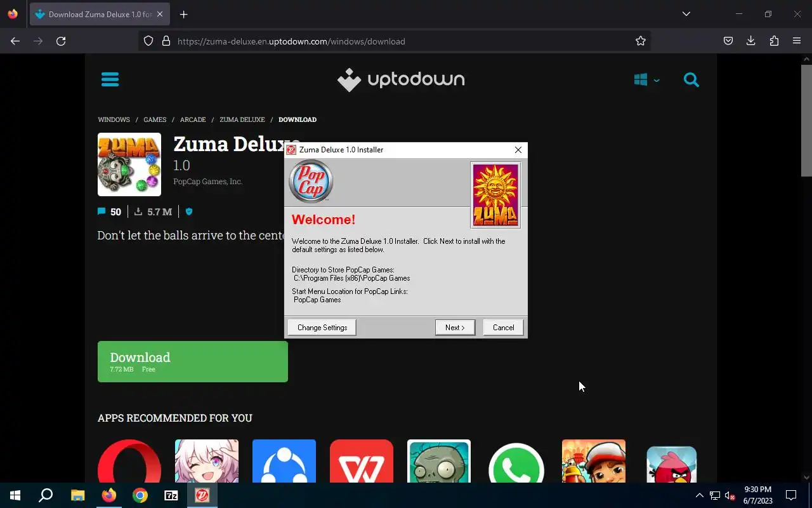Click the Zuma sun artwork thumbnail

[495, 195]
